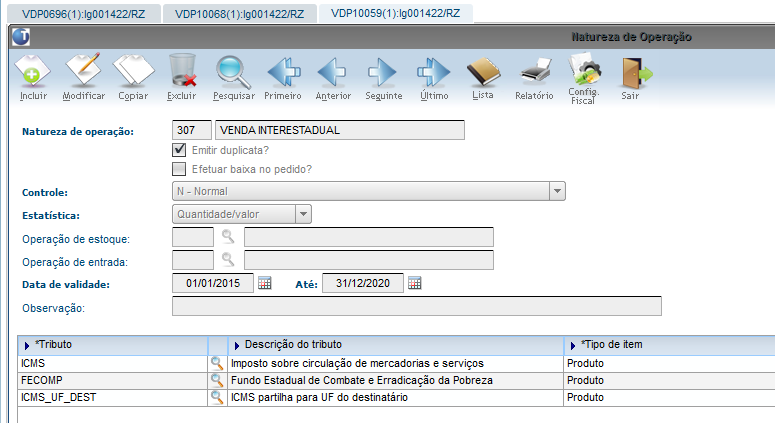Click the 31/12/2020 date field
The height and width of the screenshot is (423, 775).
point(363,283)
